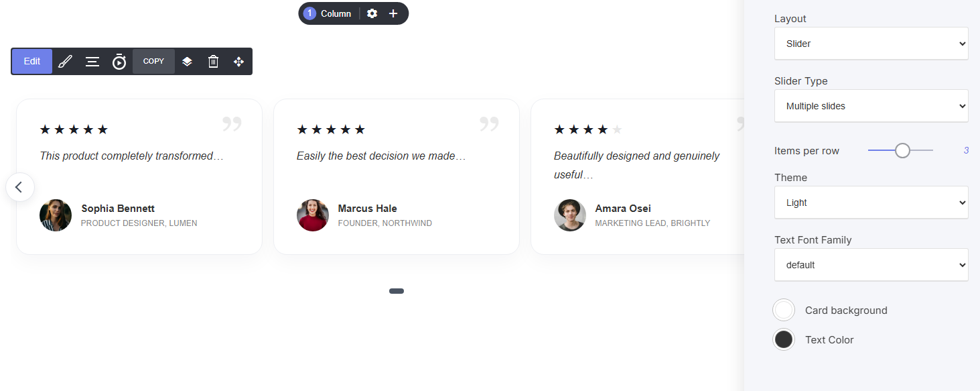The width and height of the screenshot is (980, 391).
Task: Click the Items per row slider handle
Action: pyautogui.click(x=902, y=151)
